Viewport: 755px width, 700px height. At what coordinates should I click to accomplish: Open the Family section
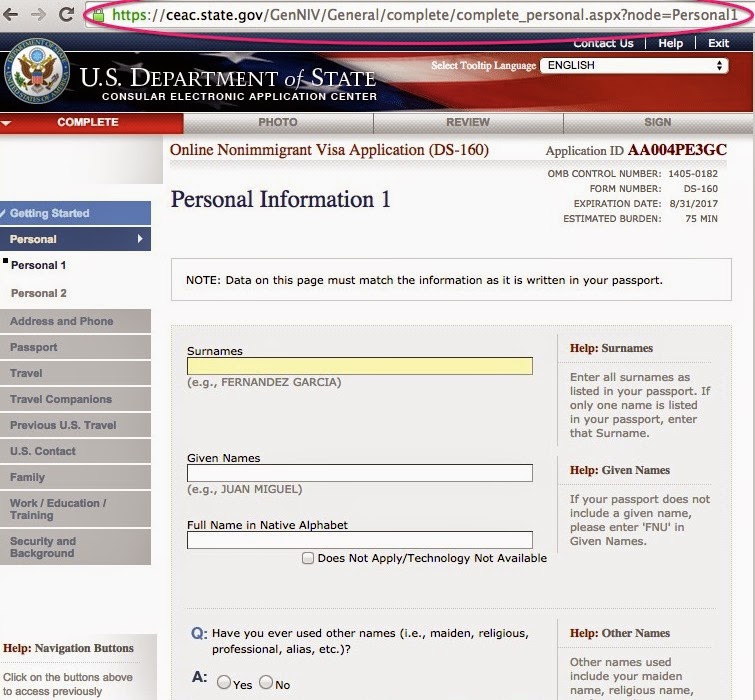coord(75,477)
